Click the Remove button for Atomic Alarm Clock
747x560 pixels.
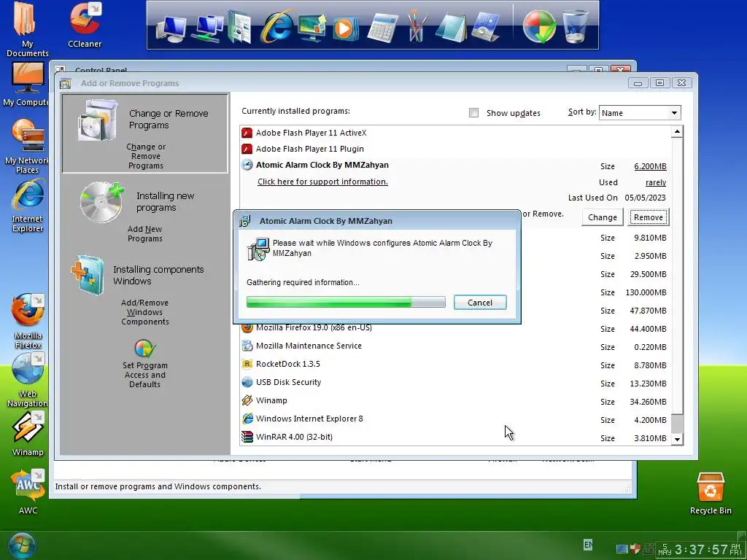click(x=648, y=217)
